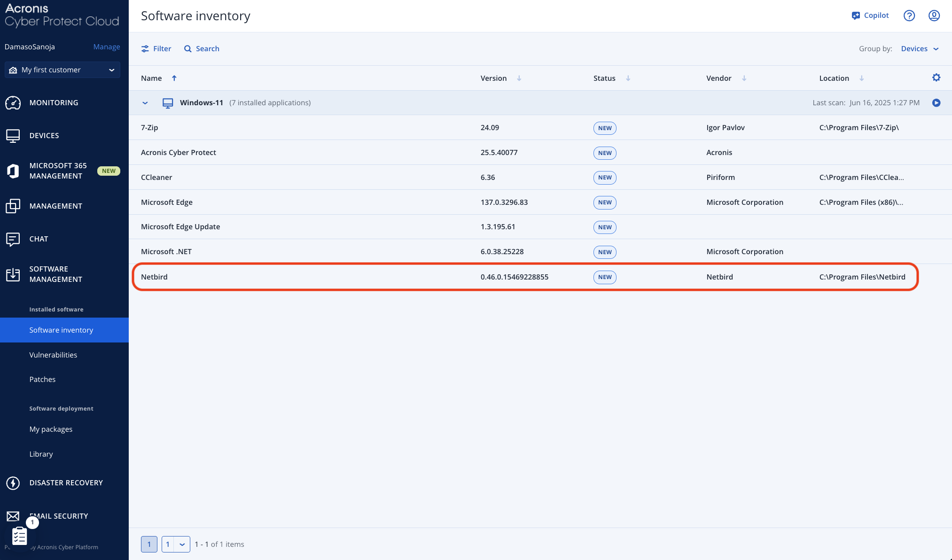Click version 0.46.0.15469228855
952x560 pixels.
tap(515, 277)
